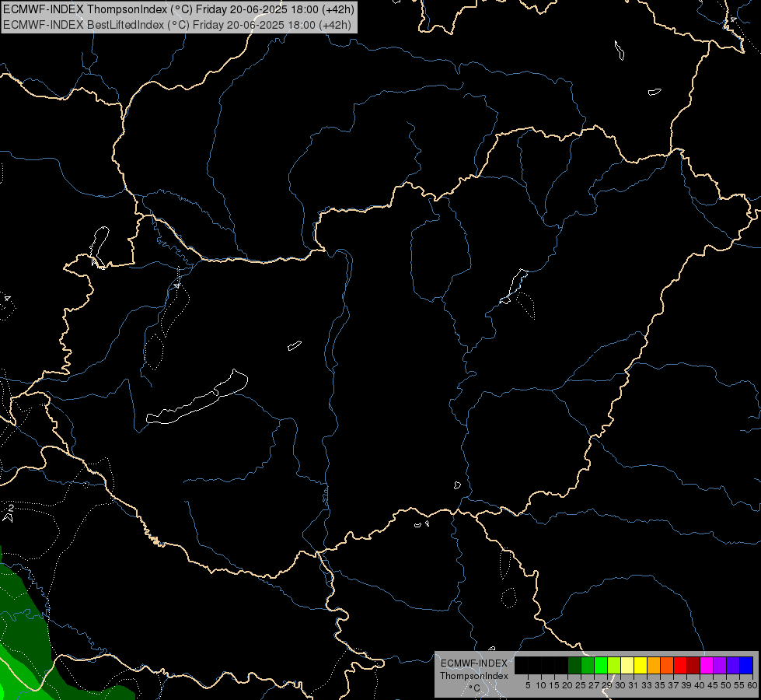Click the legend tick value 60
Screen dimensions: 761x700
click(x=752, y=685)
